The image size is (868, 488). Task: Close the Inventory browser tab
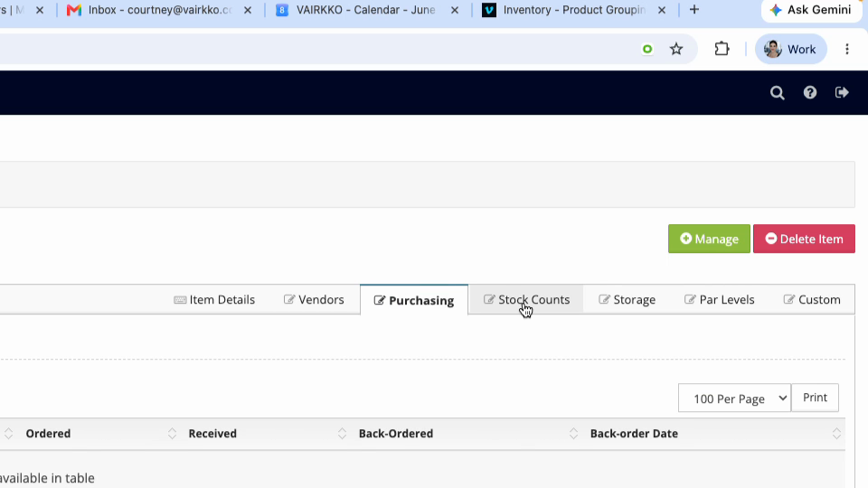point(662,10)
